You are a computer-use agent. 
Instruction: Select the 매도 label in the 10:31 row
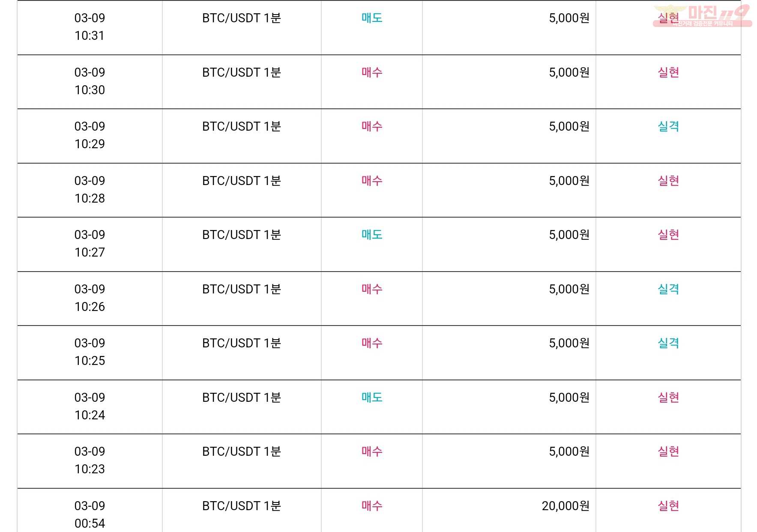[x=372, y=18]
